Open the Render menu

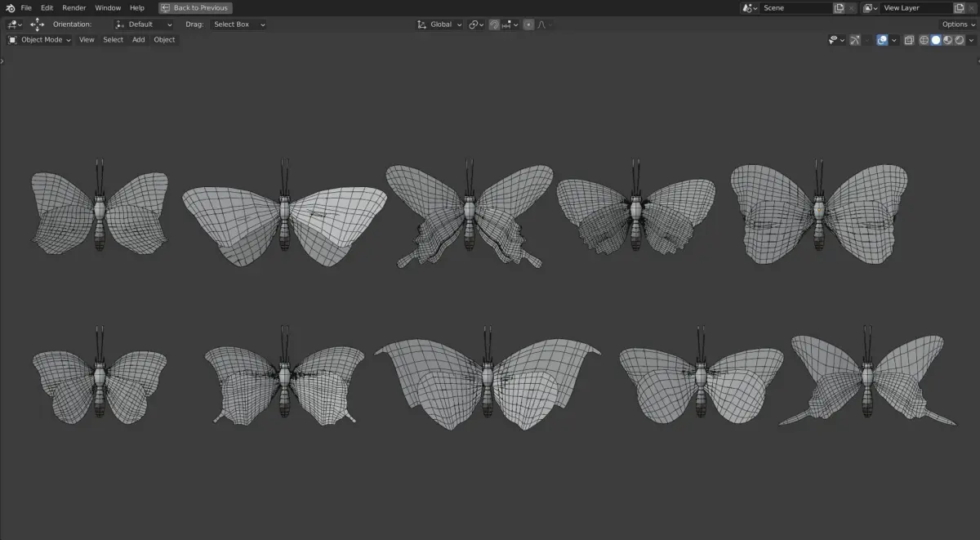click(x=74, y=8)
